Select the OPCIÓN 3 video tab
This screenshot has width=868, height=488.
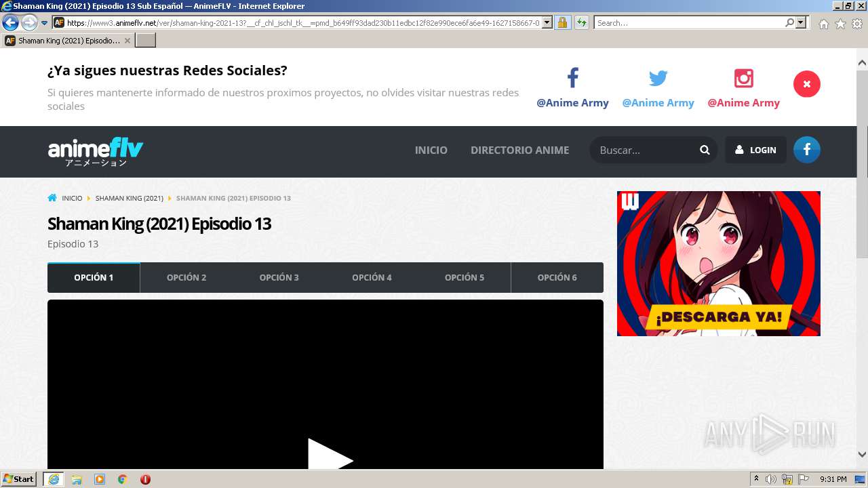pos(279,278)
